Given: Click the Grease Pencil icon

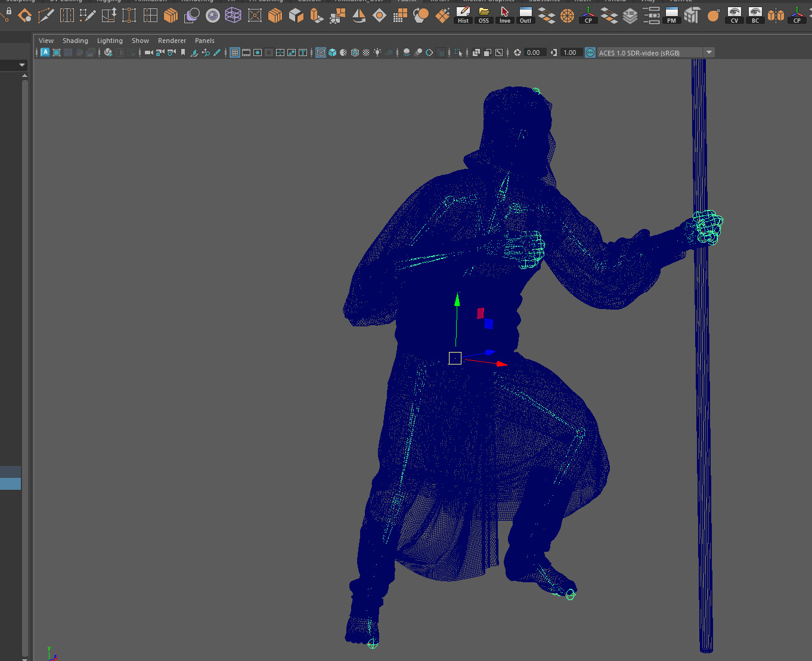Looking at the screenshot, I should point(217,52).
